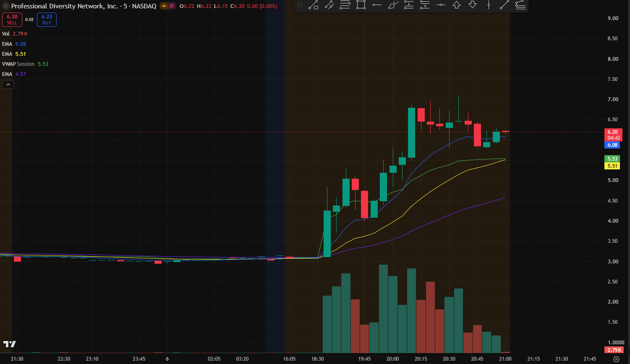Viewport: 630px width, 364px height.
Task: Click the 7.00 price scale label
Action: (612, 99)
